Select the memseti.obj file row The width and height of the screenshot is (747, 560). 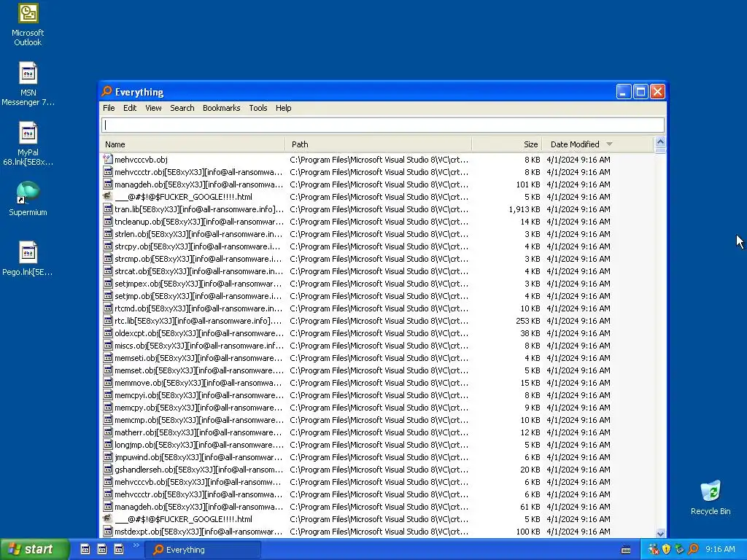pos(378,357)
